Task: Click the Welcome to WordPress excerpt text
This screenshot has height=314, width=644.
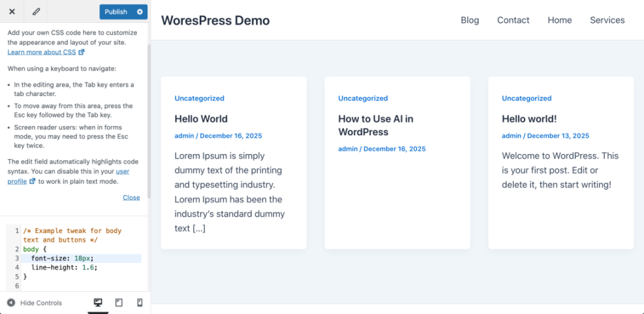Action: pyautogui.click(x=560, y=170)
